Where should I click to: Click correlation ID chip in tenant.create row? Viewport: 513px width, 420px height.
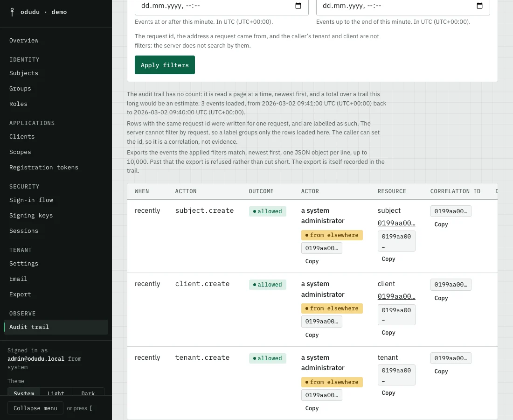[x=451, y=358]
